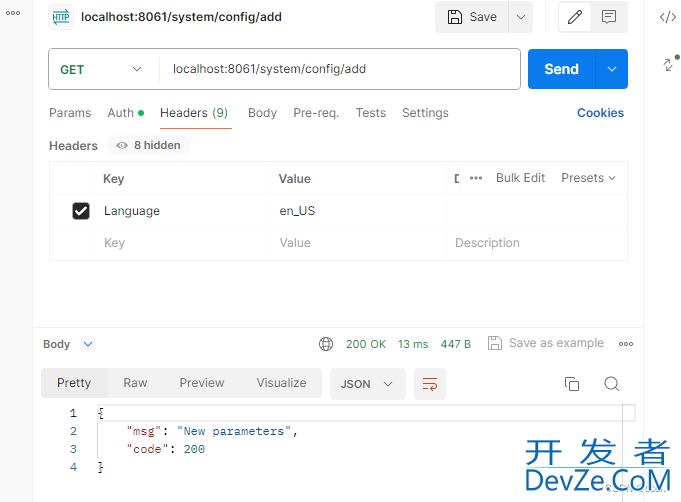Image resolution: width=681 pixels, height=502 pixels.
Task: Switch to the Raw view
Action: point(135,383)
